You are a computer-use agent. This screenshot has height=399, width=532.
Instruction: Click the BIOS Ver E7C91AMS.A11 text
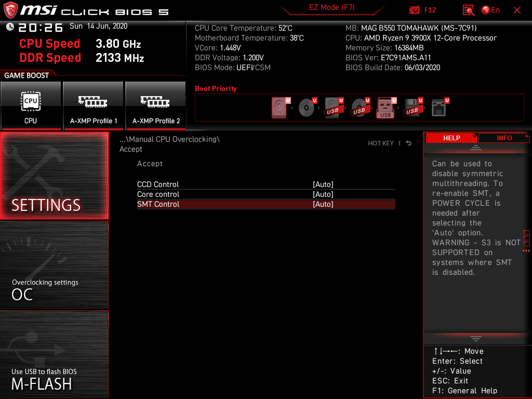click(388, 58)
